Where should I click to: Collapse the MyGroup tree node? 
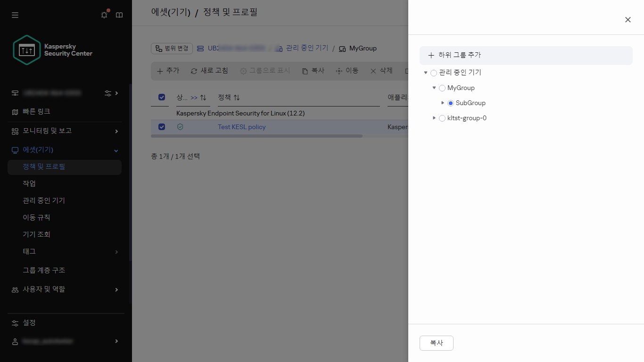click(x=434, y=88)
